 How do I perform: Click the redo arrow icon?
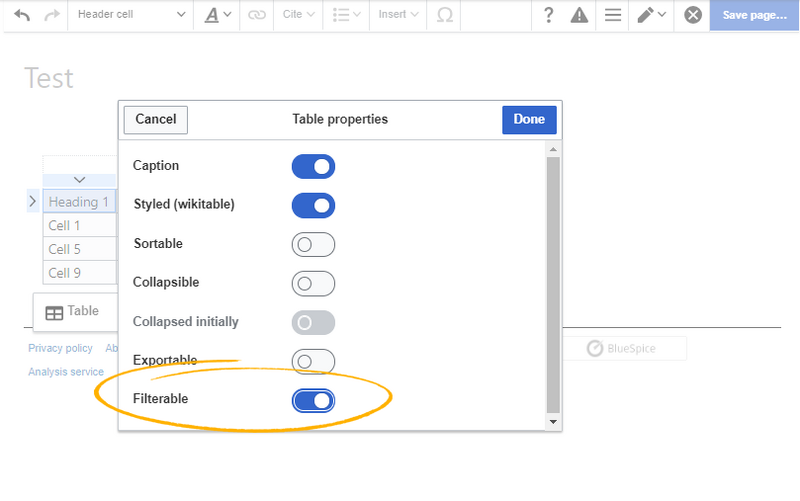[x=52, y=15]
